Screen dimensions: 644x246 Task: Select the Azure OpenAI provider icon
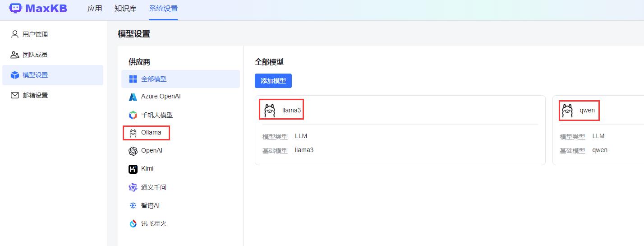(x=133, y=97)
